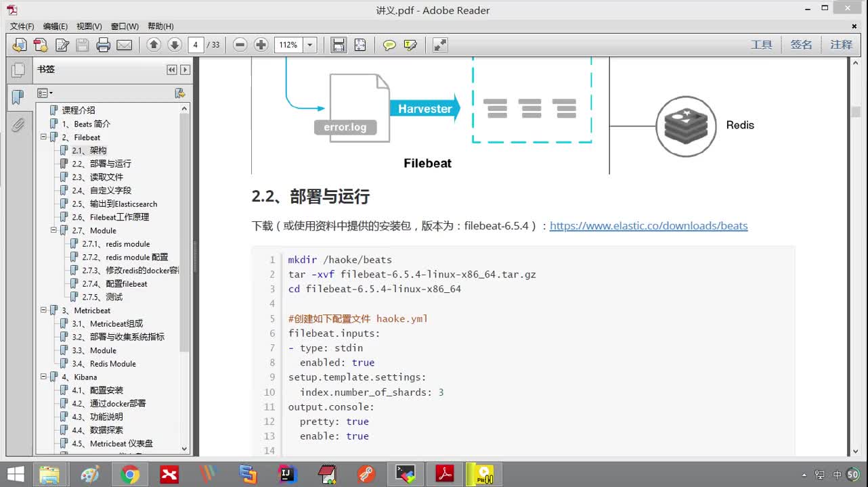Select bookmark '4.5、Metricbeat 仪表盘'

112,444
